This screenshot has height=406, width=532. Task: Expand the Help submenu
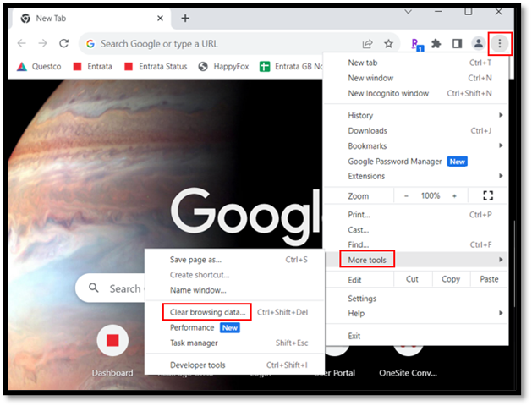415,313
